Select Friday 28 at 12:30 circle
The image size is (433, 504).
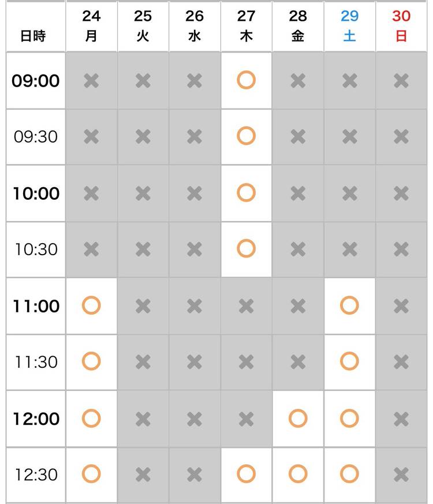tap(298, 475)
